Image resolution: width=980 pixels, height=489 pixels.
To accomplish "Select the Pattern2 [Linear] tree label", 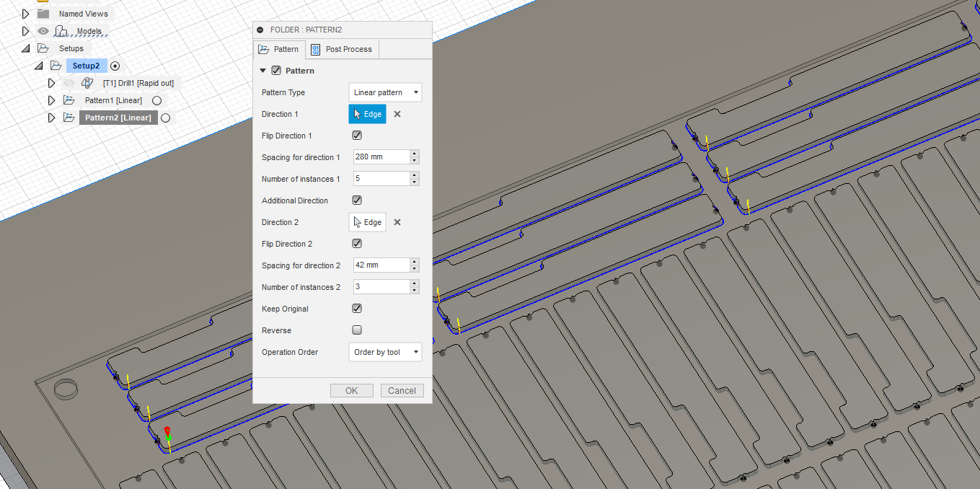I will point(118,118).
